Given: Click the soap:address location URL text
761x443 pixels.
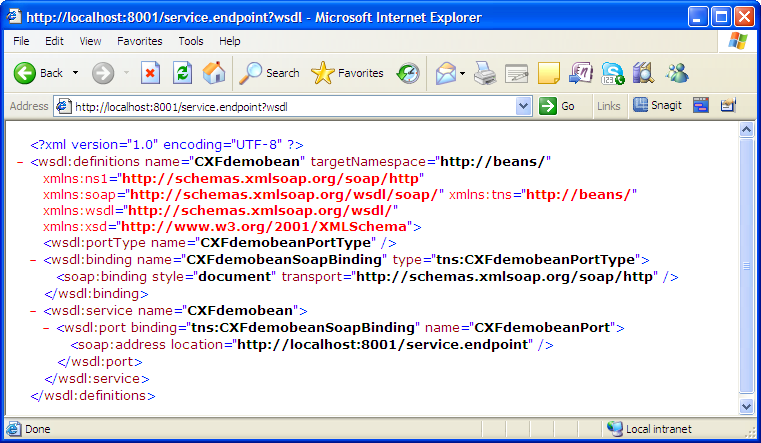Looking at the screenshot, I should (382, 345).
